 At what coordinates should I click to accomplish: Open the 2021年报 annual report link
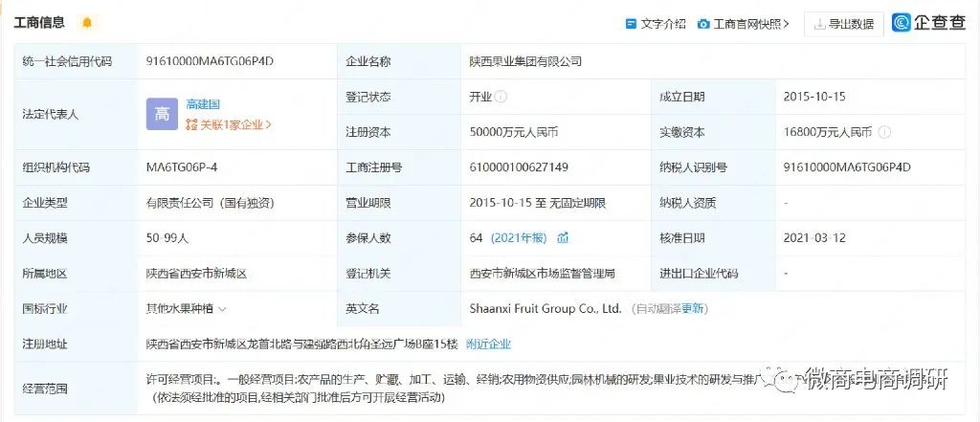[519, 237]
